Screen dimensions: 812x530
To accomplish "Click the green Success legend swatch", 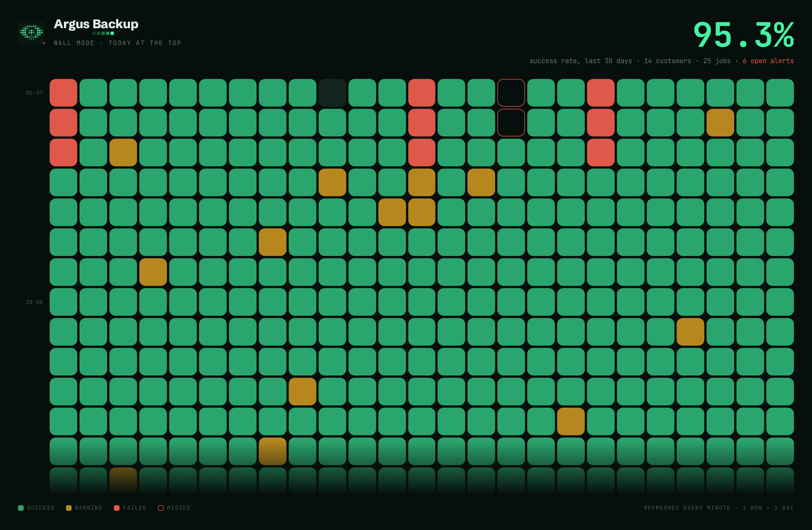I will click(21, 508).
